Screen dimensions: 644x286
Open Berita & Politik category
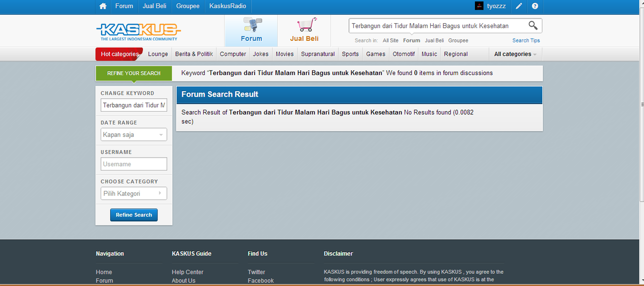pos(194,54)
